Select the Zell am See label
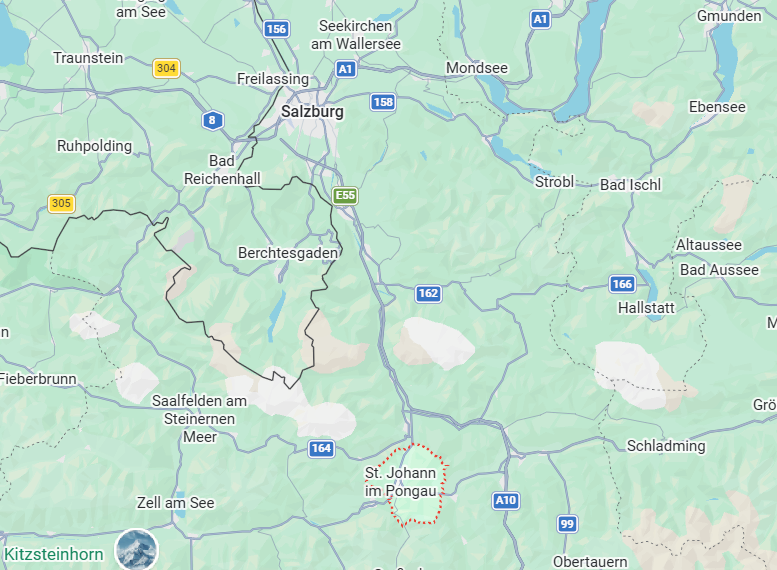The height and width of the screenshot is (570, 777). [x=175, y=503]
